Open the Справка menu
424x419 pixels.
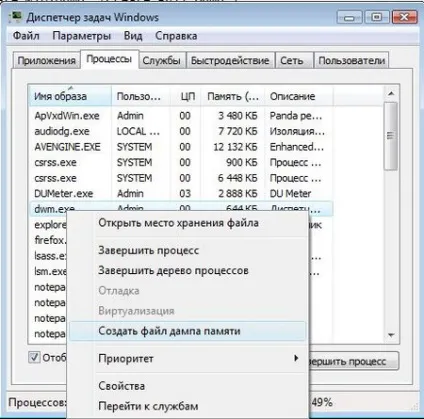[176, 36]
